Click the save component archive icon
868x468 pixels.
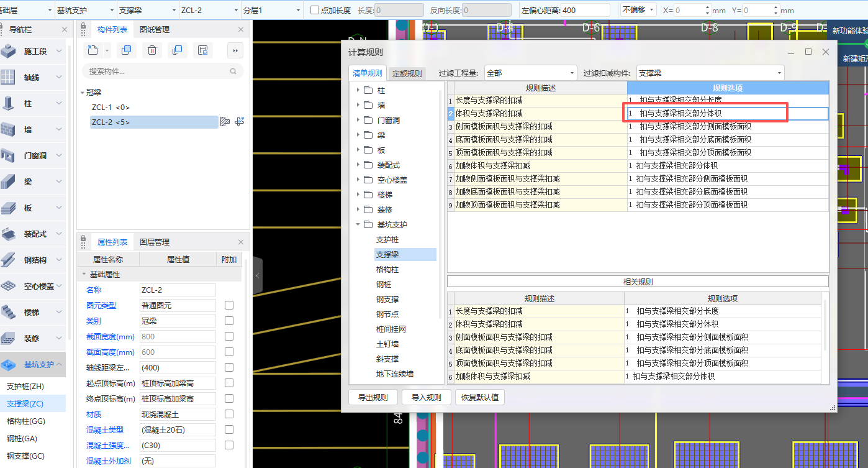[202, 50]
